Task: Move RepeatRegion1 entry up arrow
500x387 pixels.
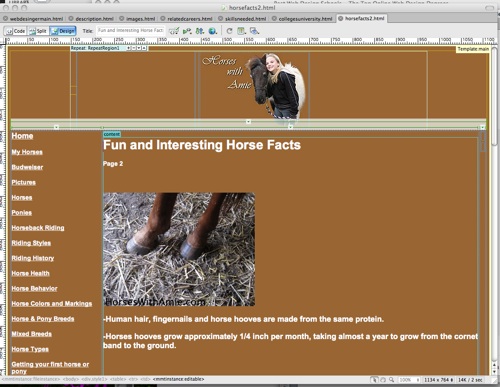Action: pos(144,48)
